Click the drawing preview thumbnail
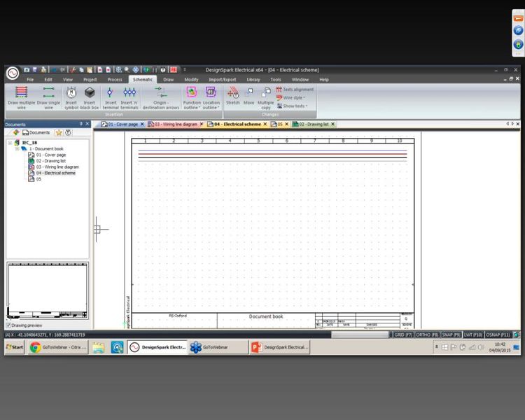525x420 pixels. (47, 290)
